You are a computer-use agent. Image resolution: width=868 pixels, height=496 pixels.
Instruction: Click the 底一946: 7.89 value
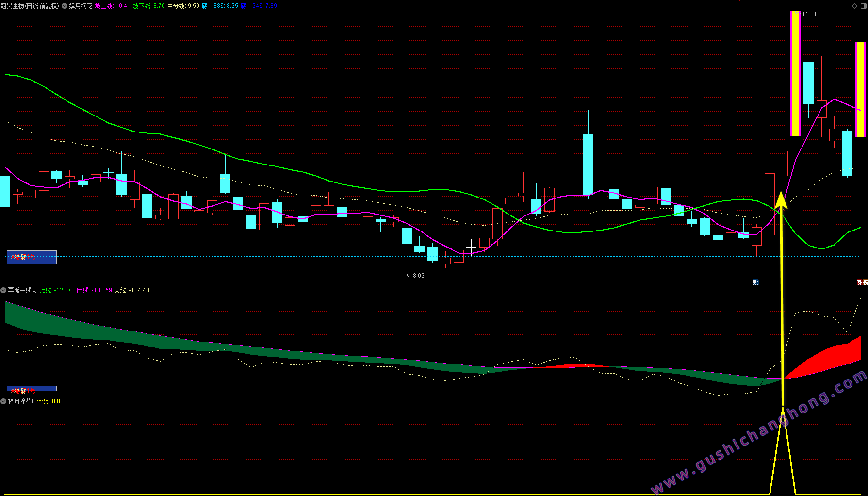point(259,6)
